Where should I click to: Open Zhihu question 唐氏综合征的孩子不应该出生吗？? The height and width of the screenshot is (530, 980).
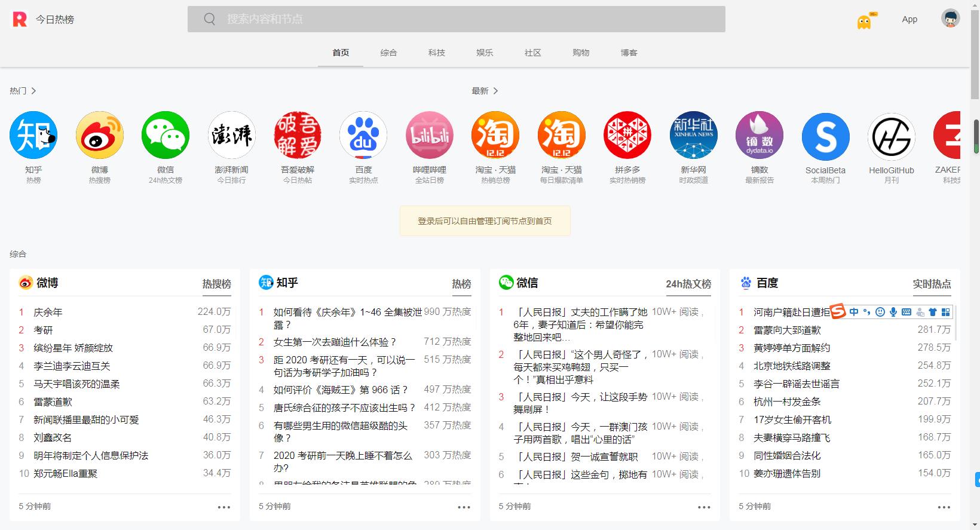(345, 408)
